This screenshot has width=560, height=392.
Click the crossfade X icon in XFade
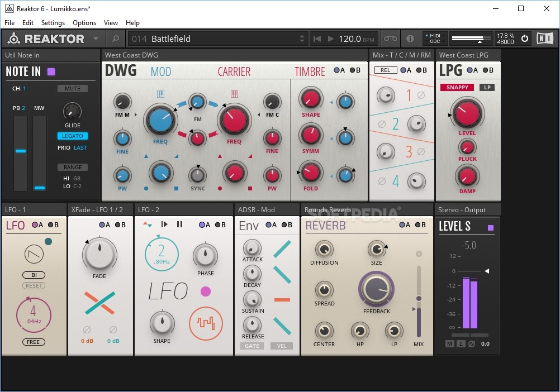[99, 303]
